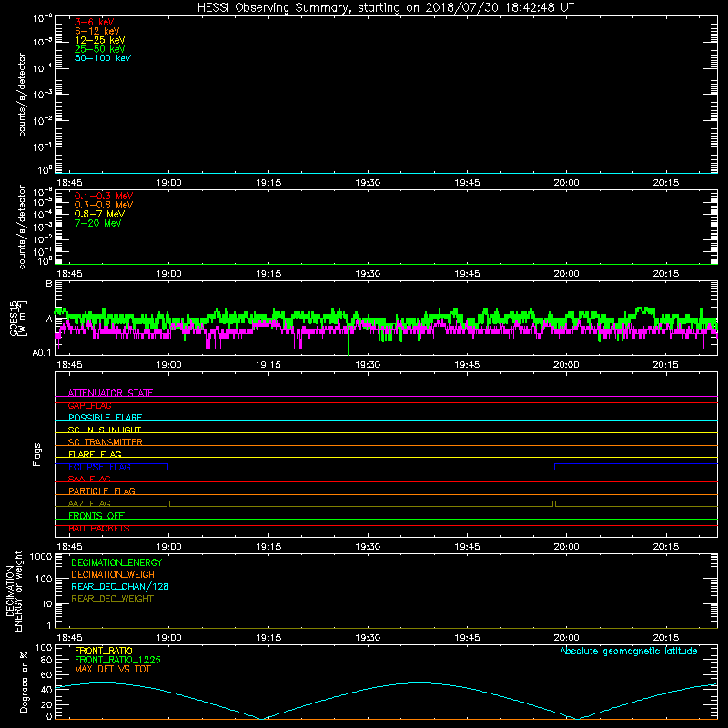Pick the SC_TRANSMITTER flag label
The image size is (728, 728).
tap(105, 442)
